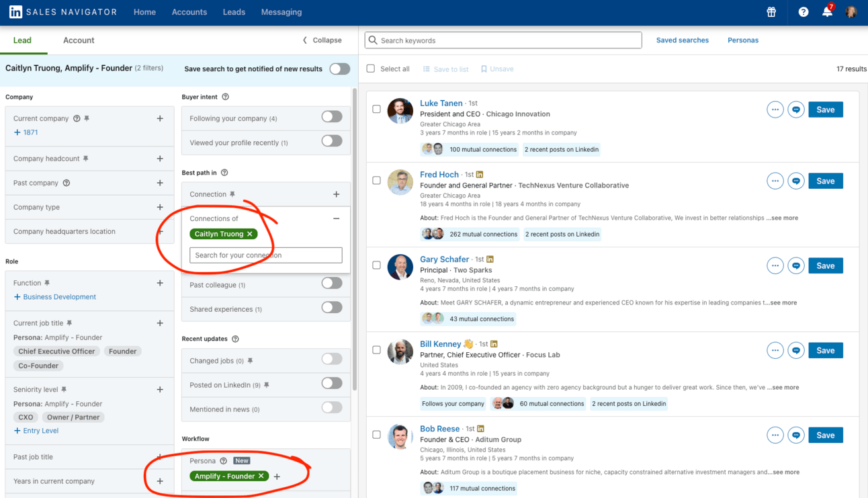This screenshot has width=868, height=498.
Task: Open Saved searches link
Action: 683,40
